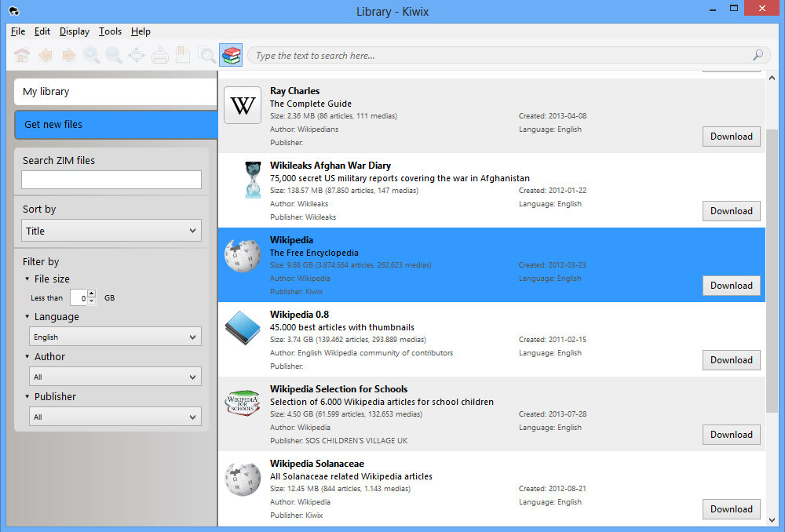Screen dimensions: 785x532
Task: Open the Author All dropdown
Action: [x=115, y=377]
